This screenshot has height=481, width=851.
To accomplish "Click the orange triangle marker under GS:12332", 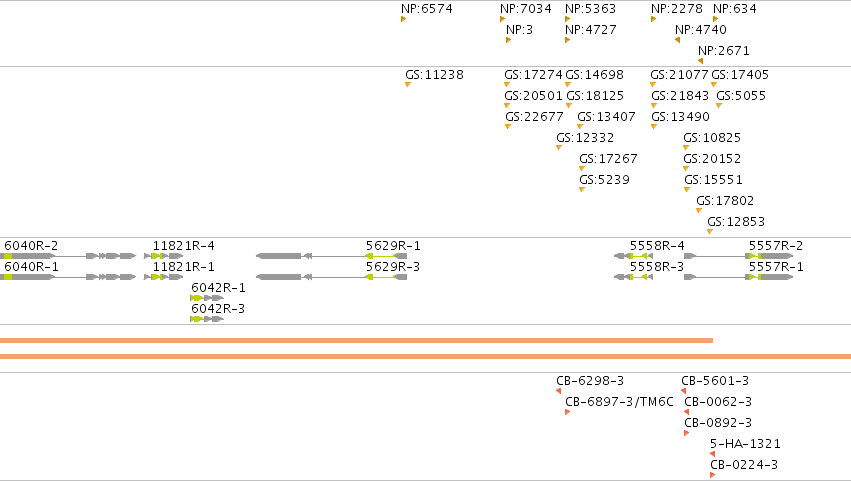I will [559, 148].
